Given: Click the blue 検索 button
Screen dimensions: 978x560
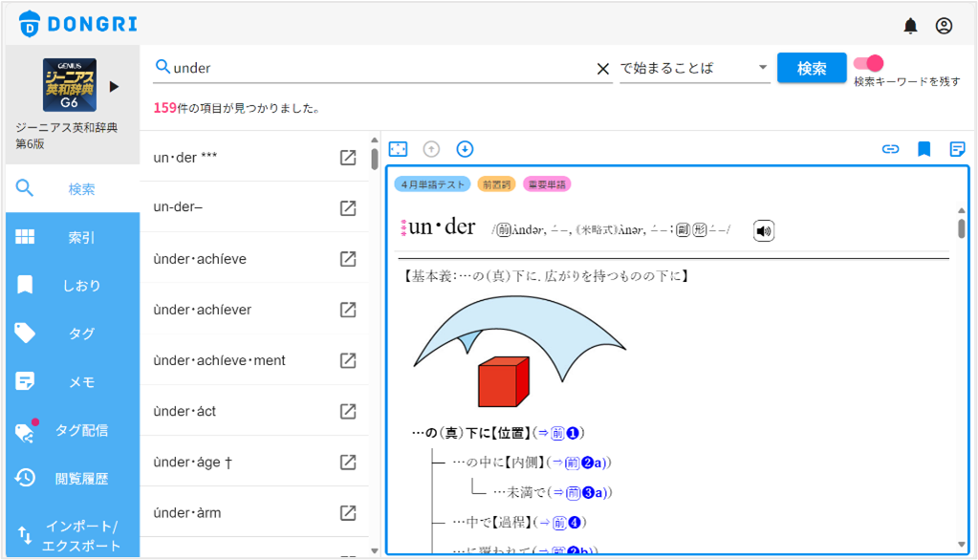Looking at the screenshot, I should (x=812, y=68).
